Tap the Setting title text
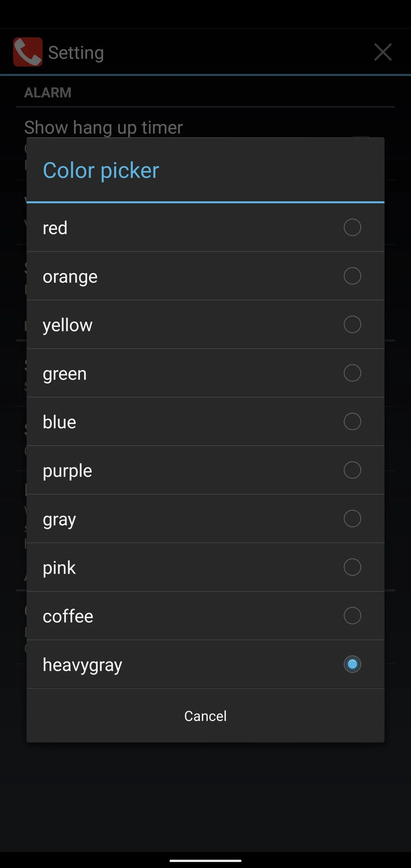Image resolution: width=411 pixels, height=868 pixels. point(76,53)
